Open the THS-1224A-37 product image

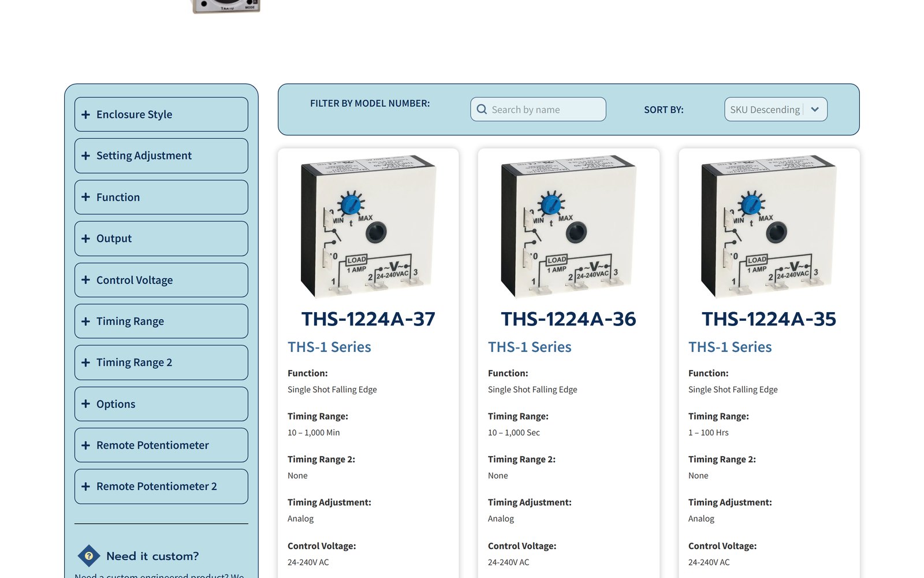368,226
